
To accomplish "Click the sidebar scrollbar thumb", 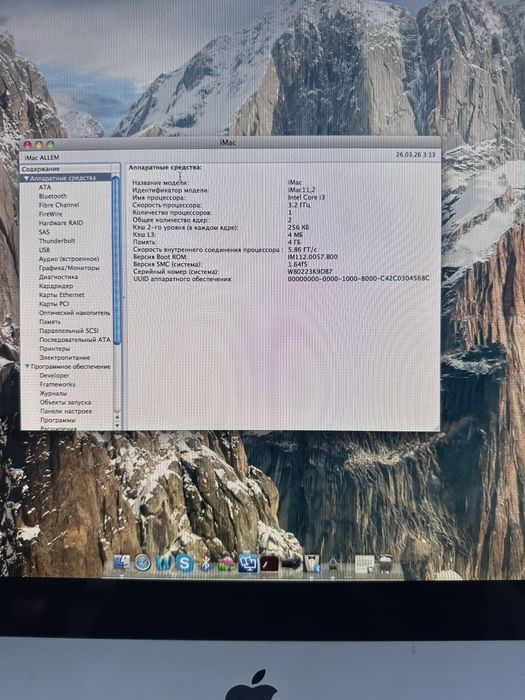I will (x=116, y=261).
